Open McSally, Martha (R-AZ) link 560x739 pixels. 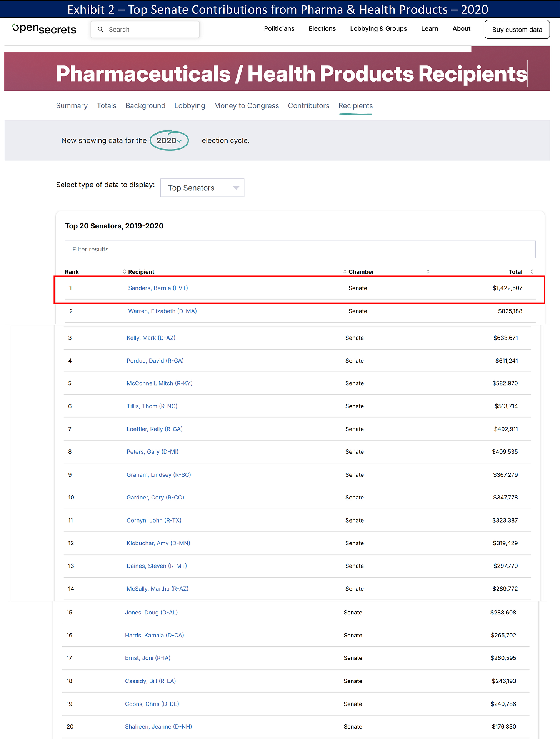158,589
